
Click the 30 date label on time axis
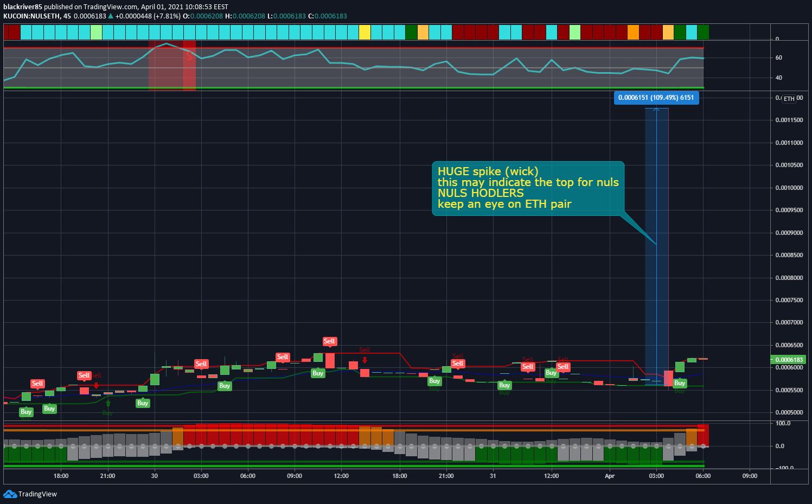click(x=155, y=476)
